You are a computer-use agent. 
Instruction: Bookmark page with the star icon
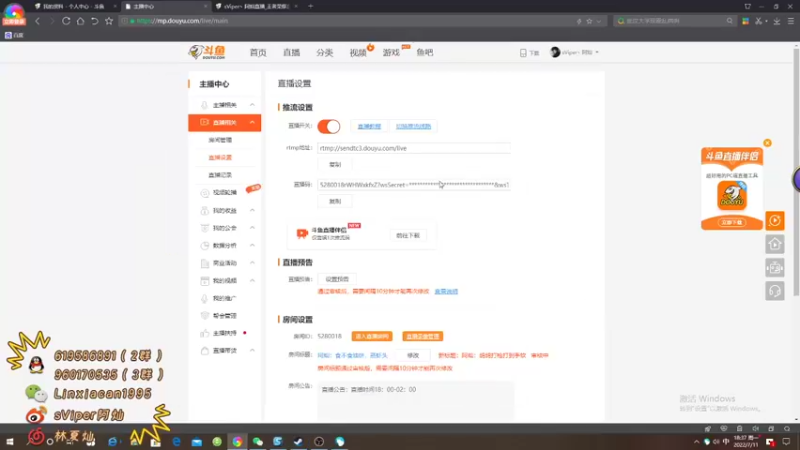[109, 21]
